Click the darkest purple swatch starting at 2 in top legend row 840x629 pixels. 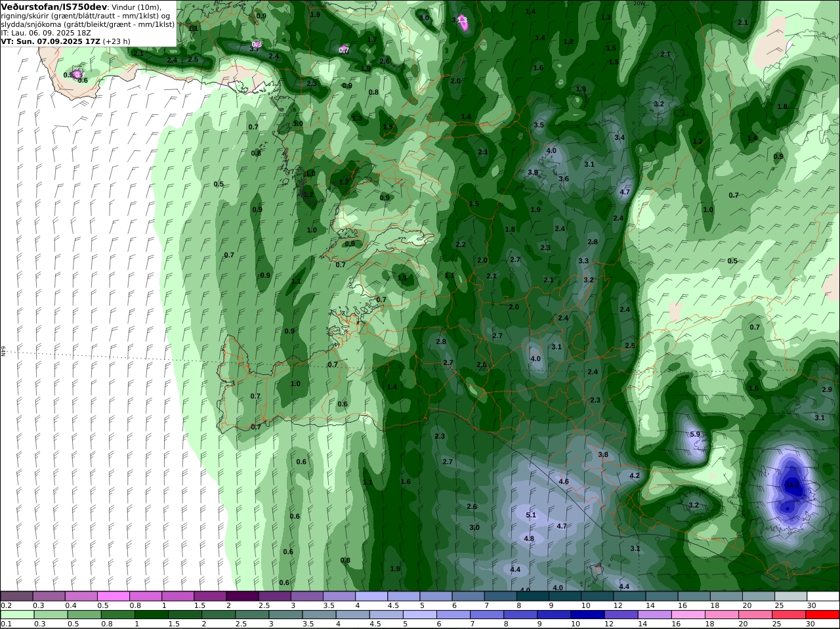[x=243, y=596]
